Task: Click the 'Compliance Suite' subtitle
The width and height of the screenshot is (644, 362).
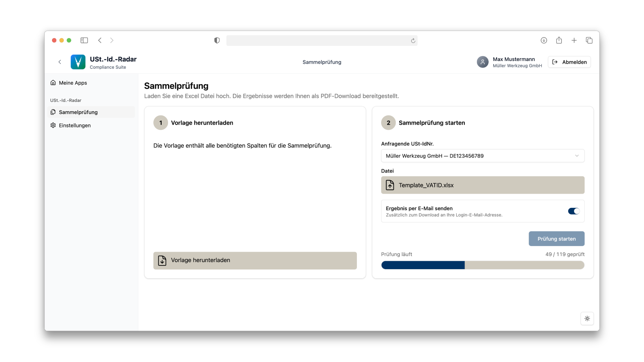Action: coord(108,67)
